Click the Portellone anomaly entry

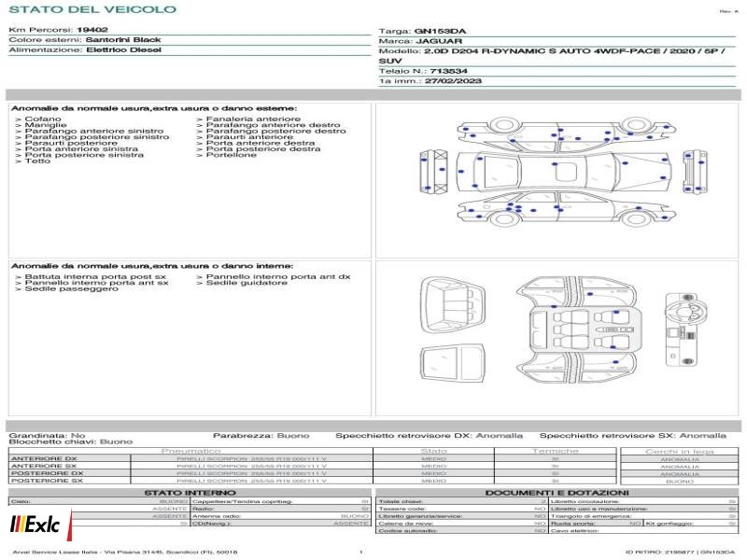pos(232,155)
